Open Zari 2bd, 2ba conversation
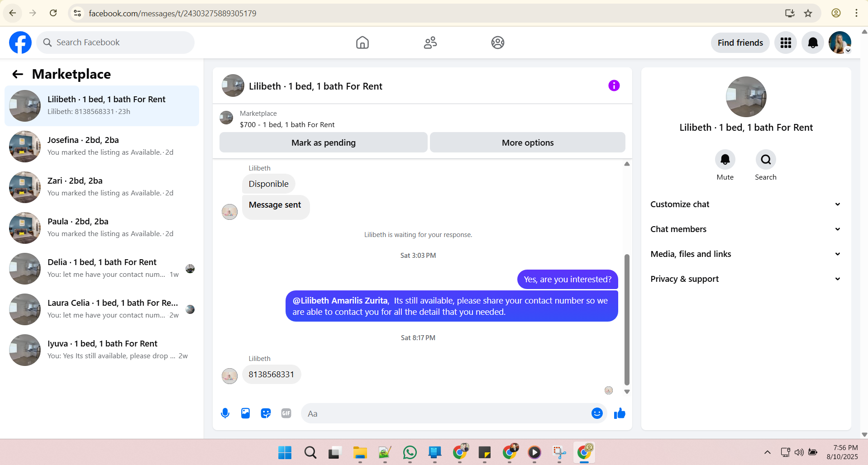The width and height of the screenshot is (868, 465). [102, 187]
